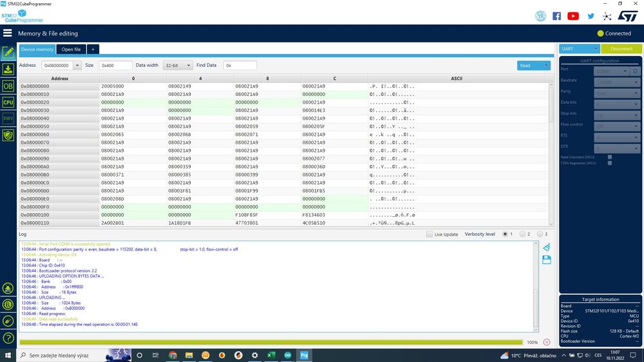644x362 pixels.
Task: Open taskbar notification center icon
Action: pos(633,355)
